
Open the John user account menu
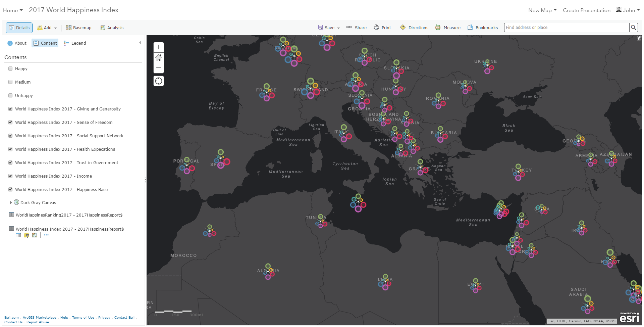(628, 10)
